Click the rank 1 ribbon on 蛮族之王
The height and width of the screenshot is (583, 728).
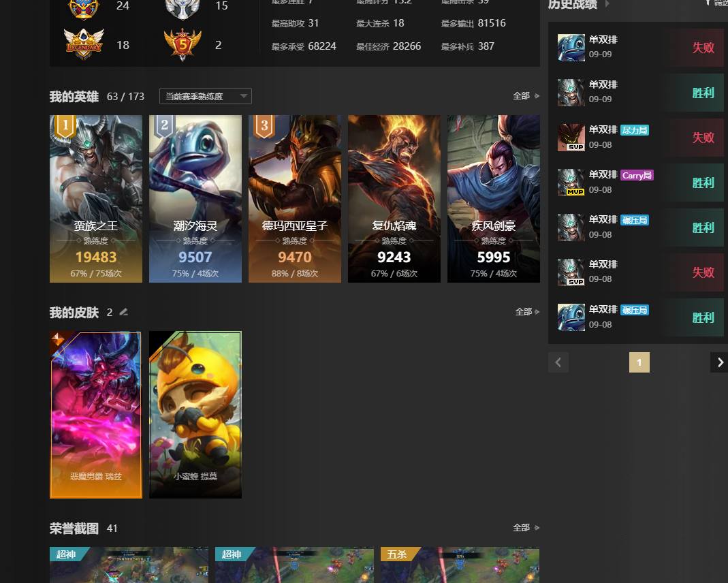[x=65, y=126]
